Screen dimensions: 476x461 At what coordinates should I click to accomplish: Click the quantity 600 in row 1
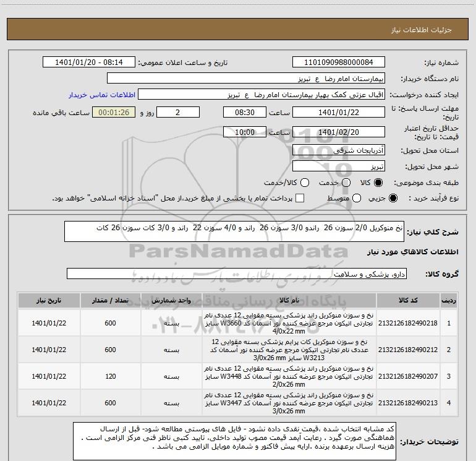111,323
